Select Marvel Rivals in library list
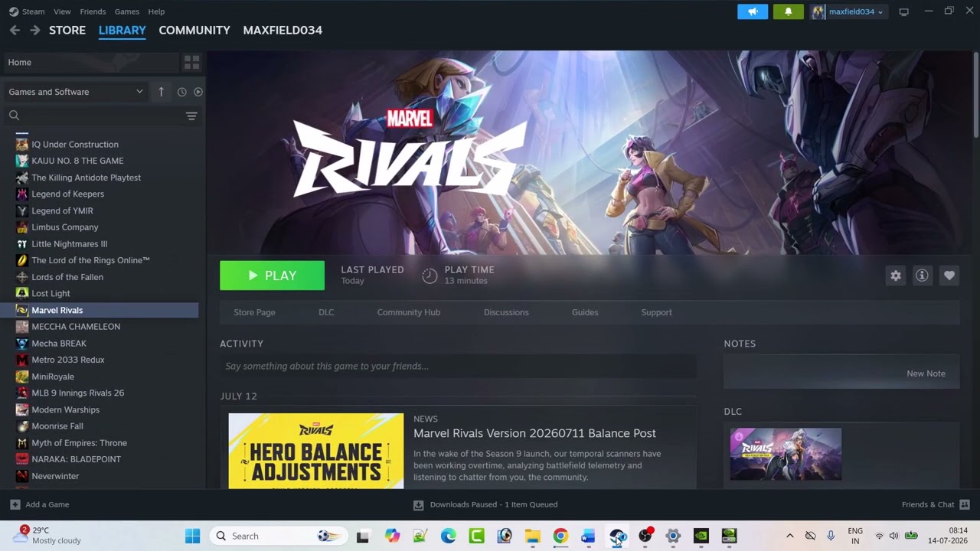980x551 pixels. pyautogui.click(x=100, y=310)
